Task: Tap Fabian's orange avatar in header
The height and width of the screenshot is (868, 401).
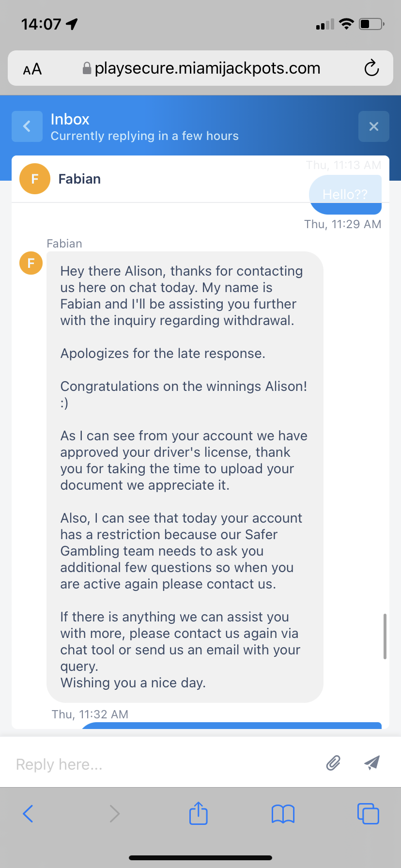Action: (35, 179)
